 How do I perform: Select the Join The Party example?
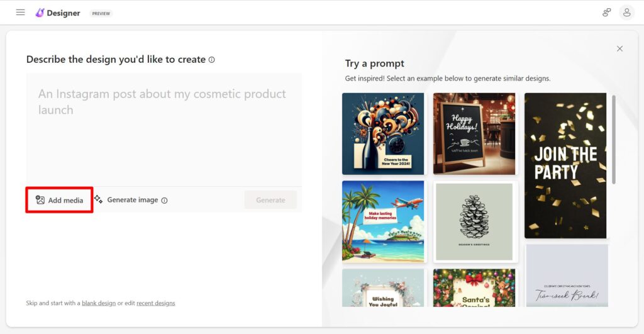pyautogui.click(x=565, y=165)
